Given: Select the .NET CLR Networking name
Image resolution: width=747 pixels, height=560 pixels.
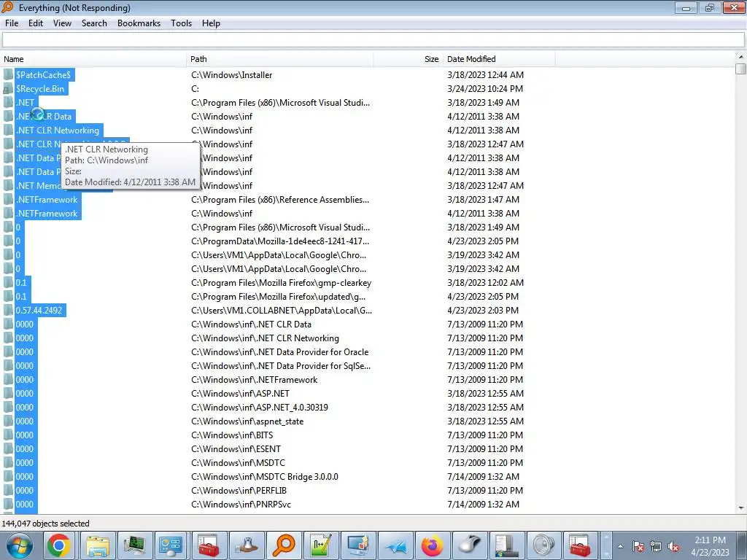Looking at the screenshot, I should pos(58,130).
